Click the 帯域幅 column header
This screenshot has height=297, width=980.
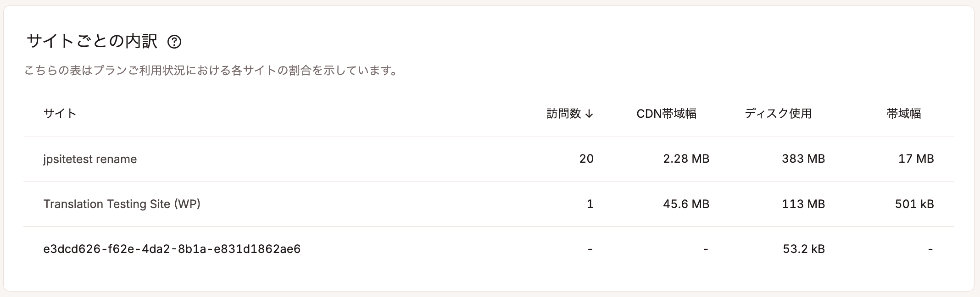coord(904,114)
